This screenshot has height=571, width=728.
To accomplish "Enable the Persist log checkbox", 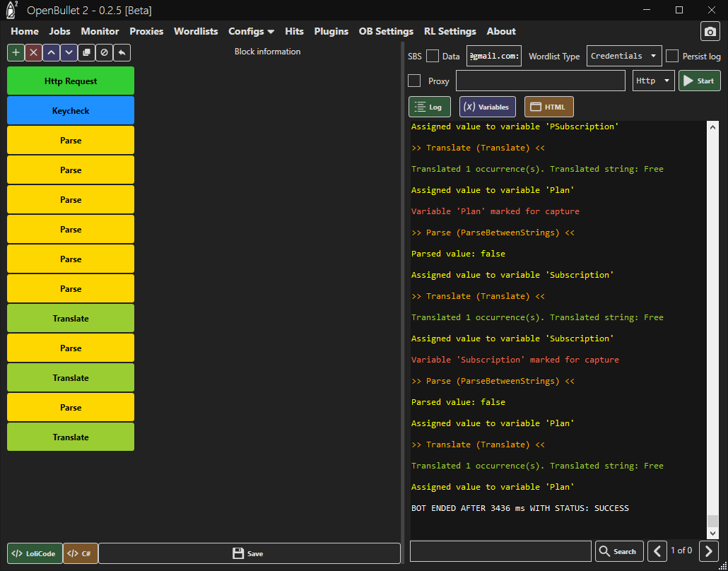I will click(672, 56).
